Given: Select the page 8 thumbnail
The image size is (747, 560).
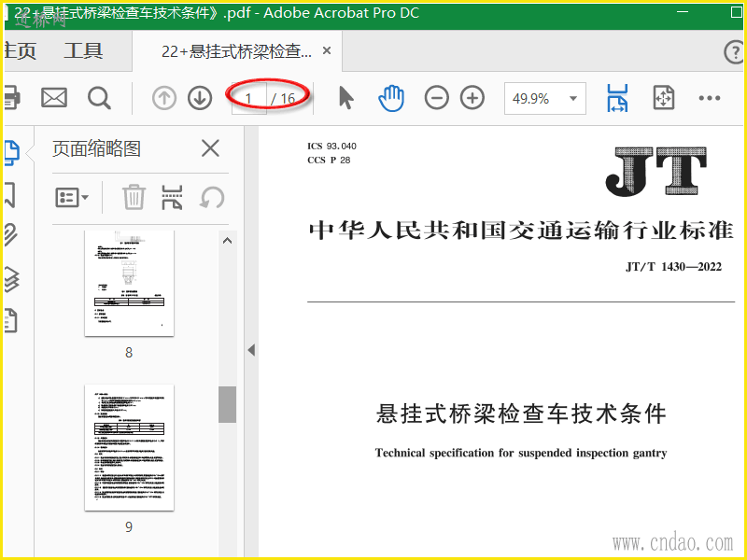Looking at the screenshot, I should (129, 284).
